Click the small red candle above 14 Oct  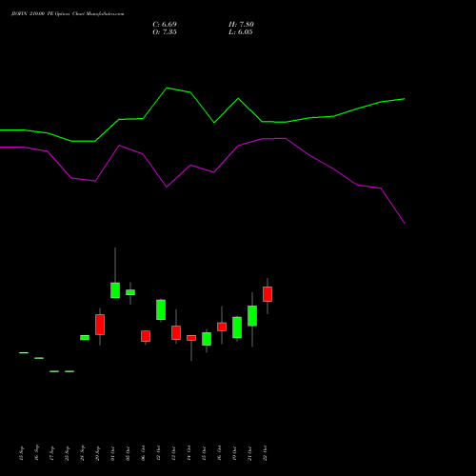click(x=191, y=338)
